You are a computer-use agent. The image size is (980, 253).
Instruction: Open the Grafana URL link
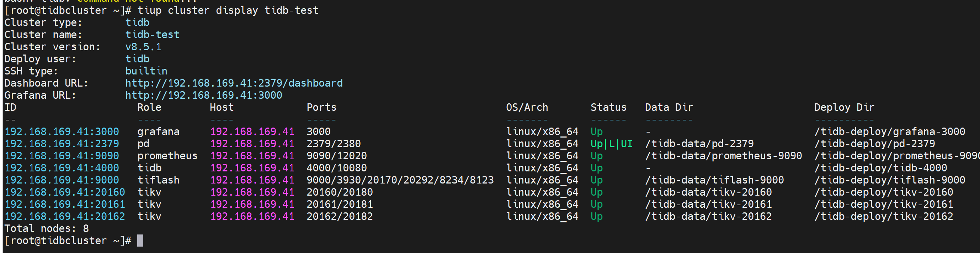click(x=203, y=95)
